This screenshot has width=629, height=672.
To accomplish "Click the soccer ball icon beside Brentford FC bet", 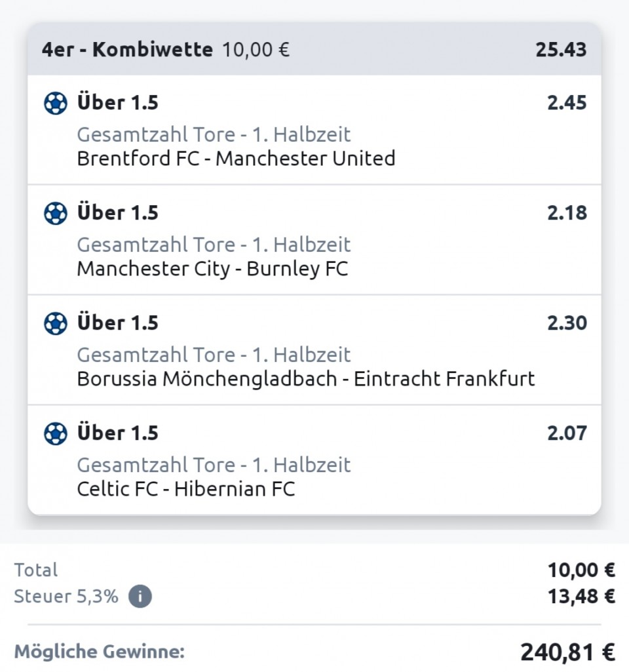I will [x=56, y=104].
